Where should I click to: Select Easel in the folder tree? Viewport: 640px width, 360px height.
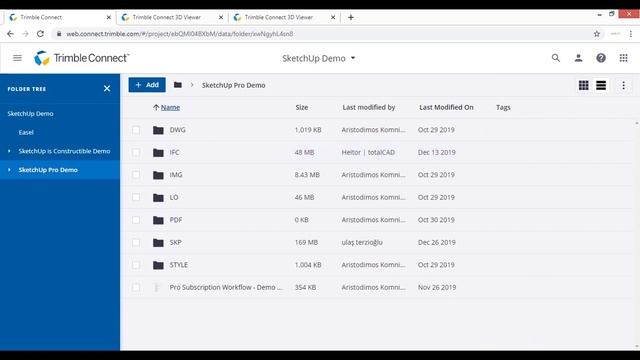click(x=26, y=132)
